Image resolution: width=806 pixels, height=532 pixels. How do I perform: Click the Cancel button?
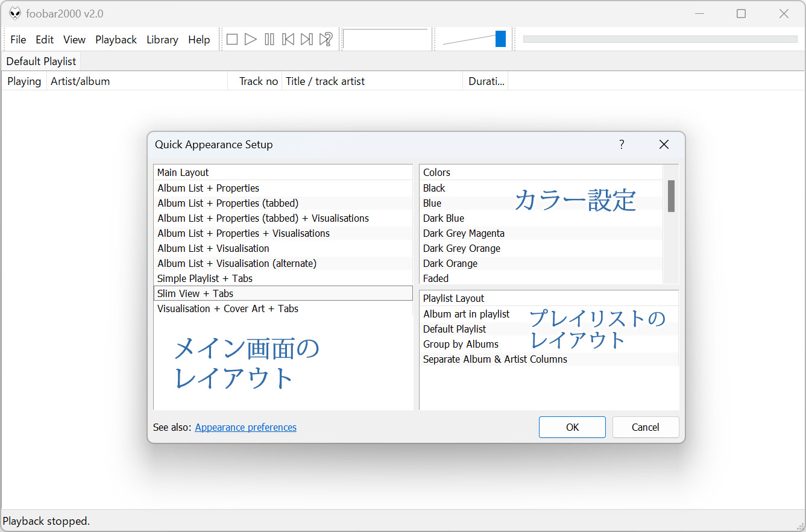click(646, 427)
